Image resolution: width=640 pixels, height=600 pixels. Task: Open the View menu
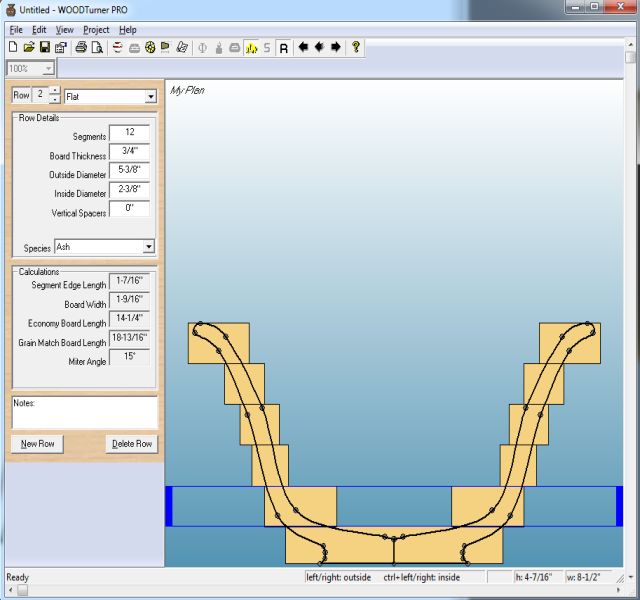pos(64,30)
